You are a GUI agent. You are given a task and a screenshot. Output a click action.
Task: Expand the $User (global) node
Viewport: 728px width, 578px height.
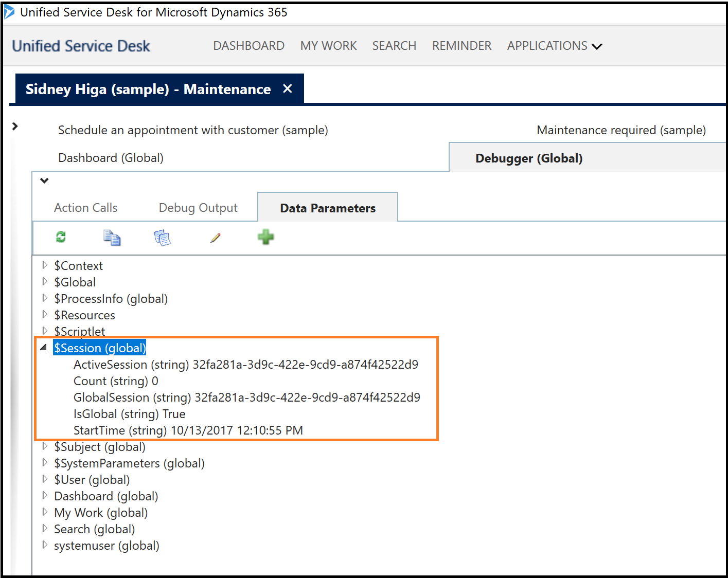pos(45,479)
